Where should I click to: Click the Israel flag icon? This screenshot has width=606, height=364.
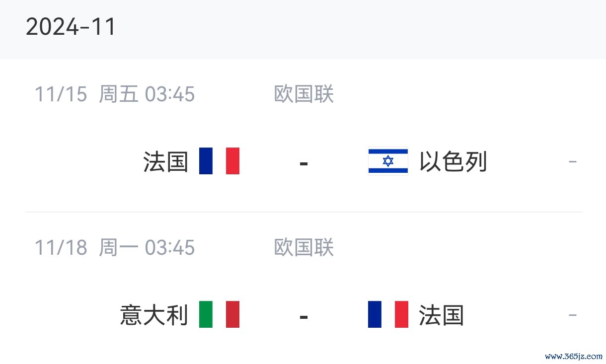(388, 161)
